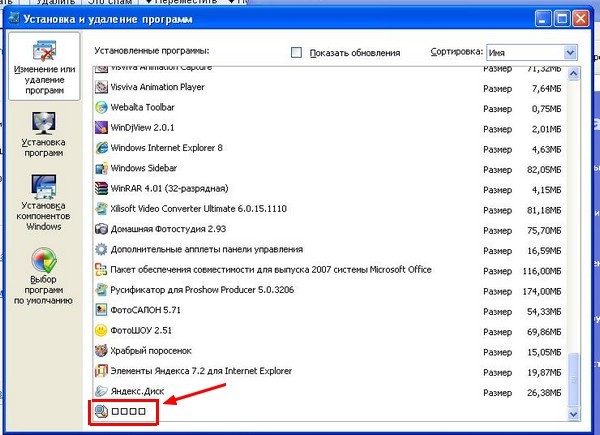Minimize the 'Установка и удаление программ' window
600x435 pixels.
[543, 19]
